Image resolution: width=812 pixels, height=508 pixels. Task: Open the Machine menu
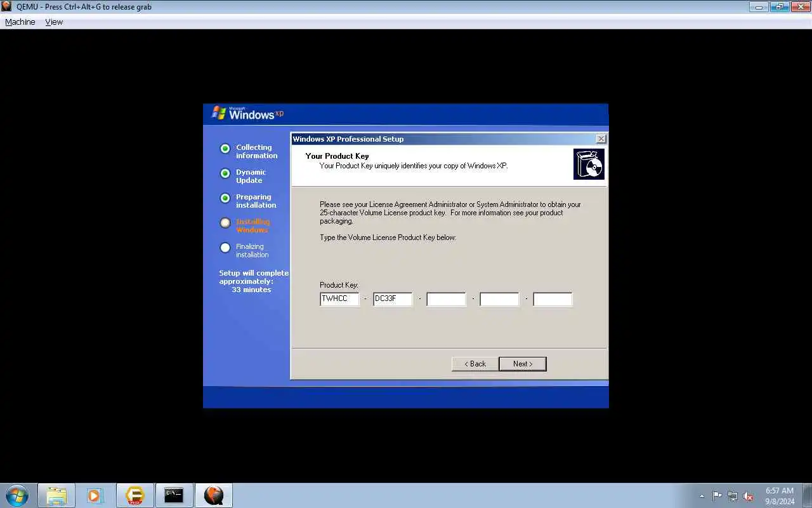point(20,22)
